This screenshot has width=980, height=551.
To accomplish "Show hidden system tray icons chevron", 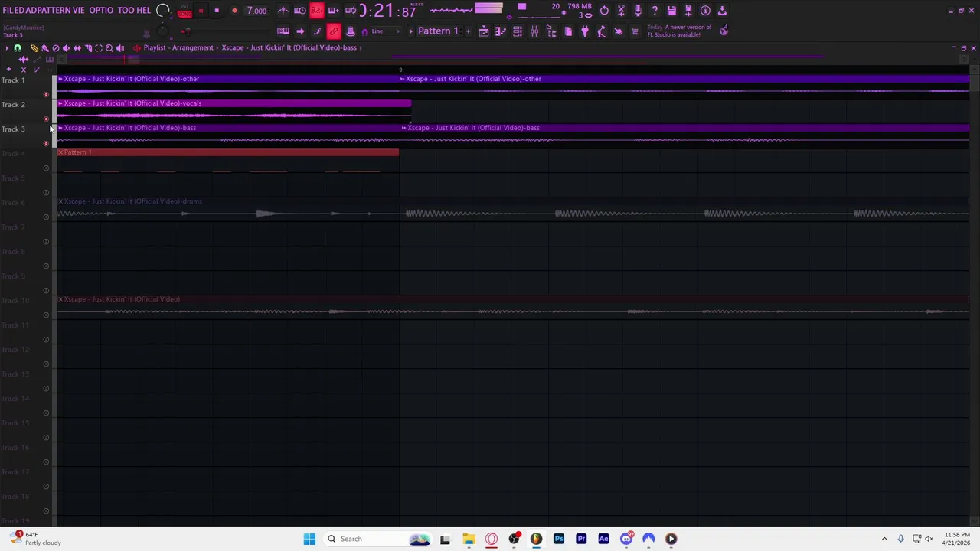I will (x=884, y=539).
